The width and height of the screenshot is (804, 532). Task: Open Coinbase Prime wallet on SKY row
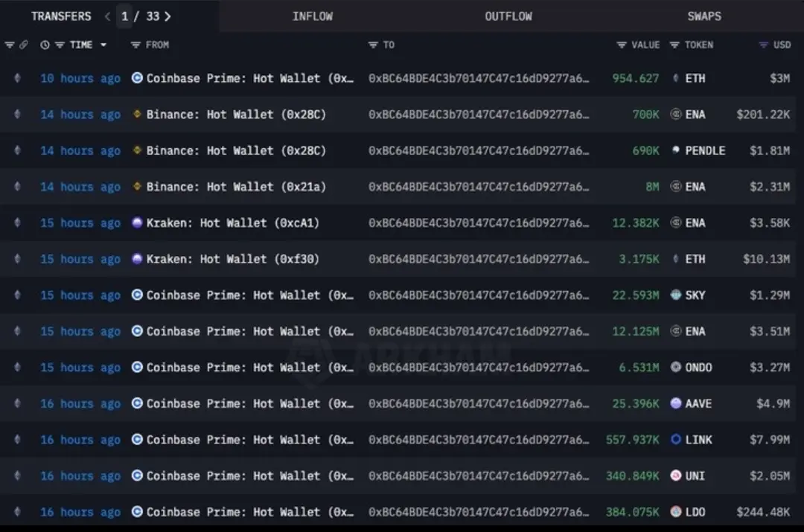pyautogui.click(x=250, y=295)
